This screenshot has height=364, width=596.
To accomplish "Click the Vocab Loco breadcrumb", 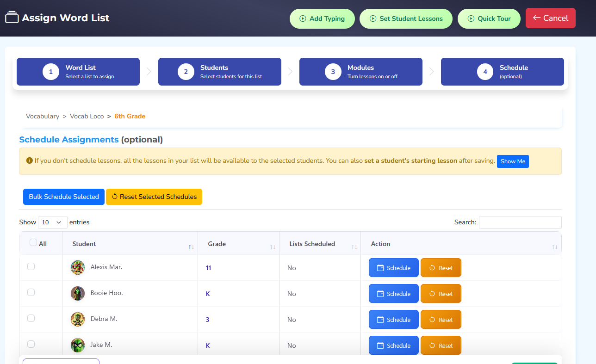I will click(x=87, y=117).
